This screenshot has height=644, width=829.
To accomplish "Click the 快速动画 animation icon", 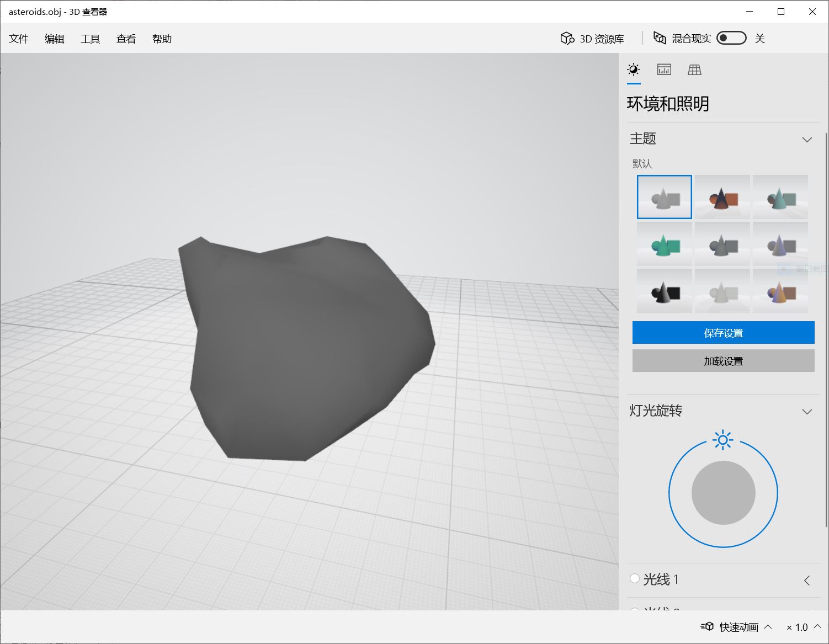I will (707, 626).
